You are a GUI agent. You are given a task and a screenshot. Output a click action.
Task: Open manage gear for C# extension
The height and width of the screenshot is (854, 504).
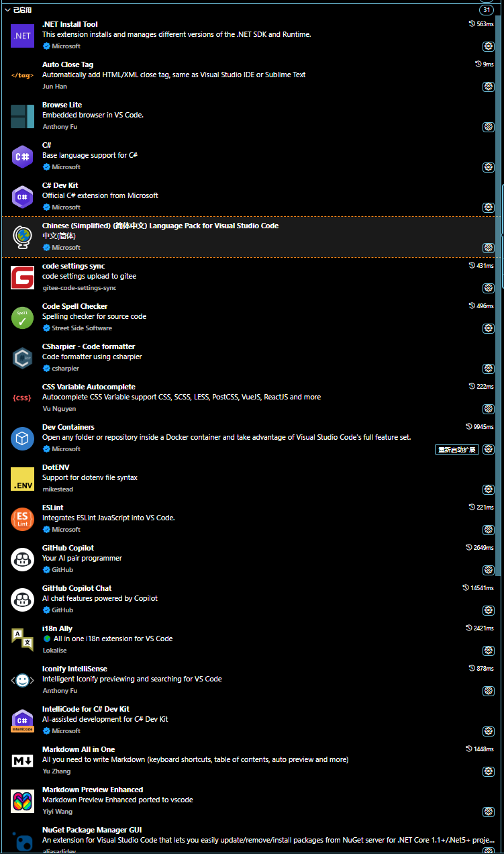pos(488,167)
